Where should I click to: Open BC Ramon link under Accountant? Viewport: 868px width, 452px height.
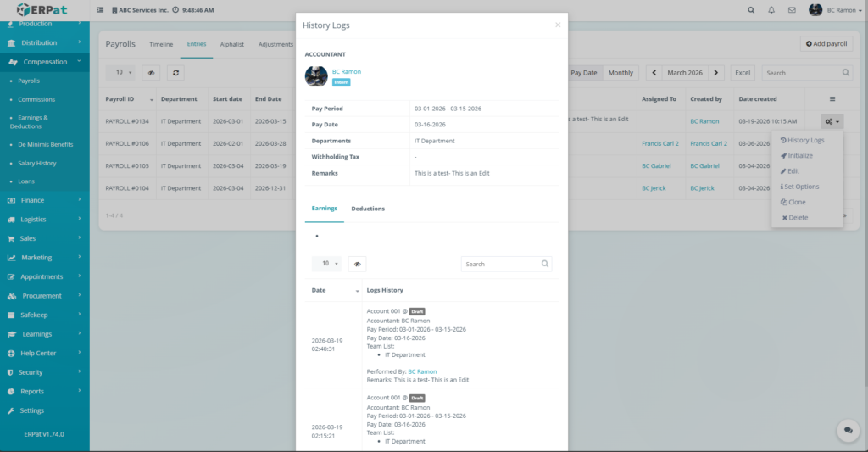click(x=347, y=71)
